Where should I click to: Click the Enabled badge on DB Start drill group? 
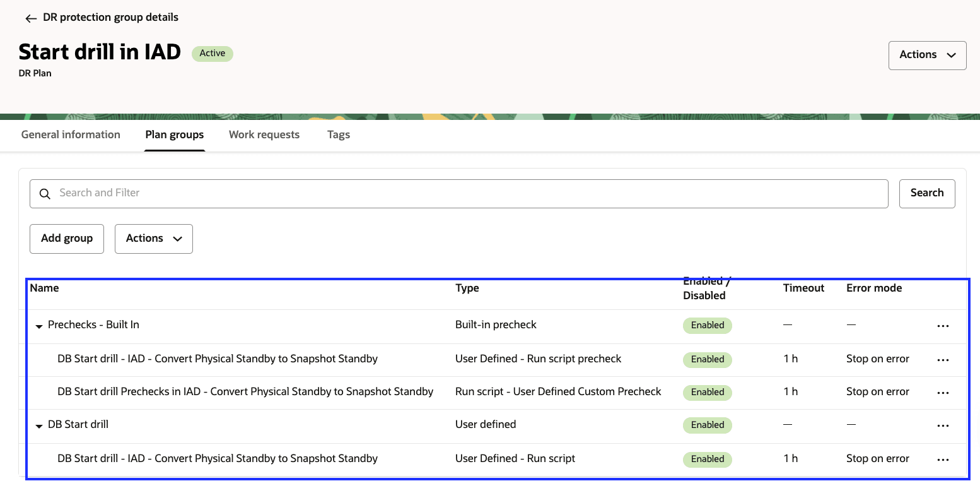click(707, 425)
